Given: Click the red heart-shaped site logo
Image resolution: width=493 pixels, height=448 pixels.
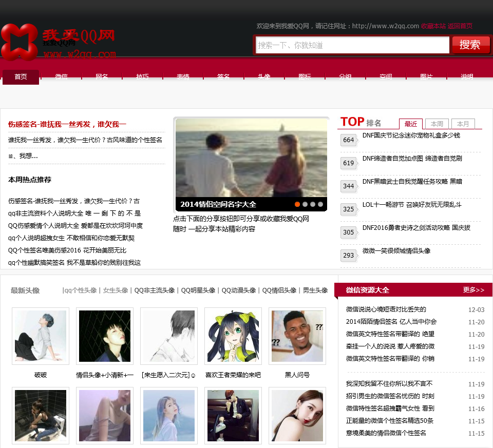Looking at the screenshot, I should click(20, 43).
